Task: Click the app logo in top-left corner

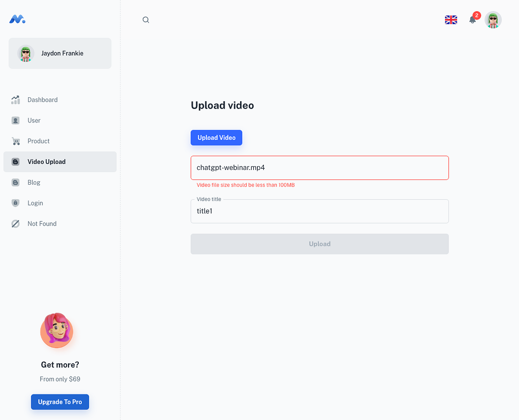Action: 17,19
